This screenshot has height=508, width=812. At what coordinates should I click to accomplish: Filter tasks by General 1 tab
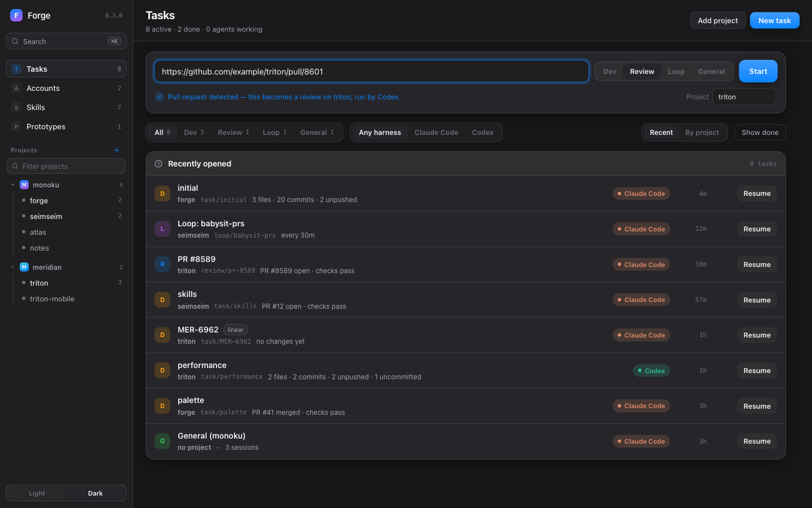[317, 132]
